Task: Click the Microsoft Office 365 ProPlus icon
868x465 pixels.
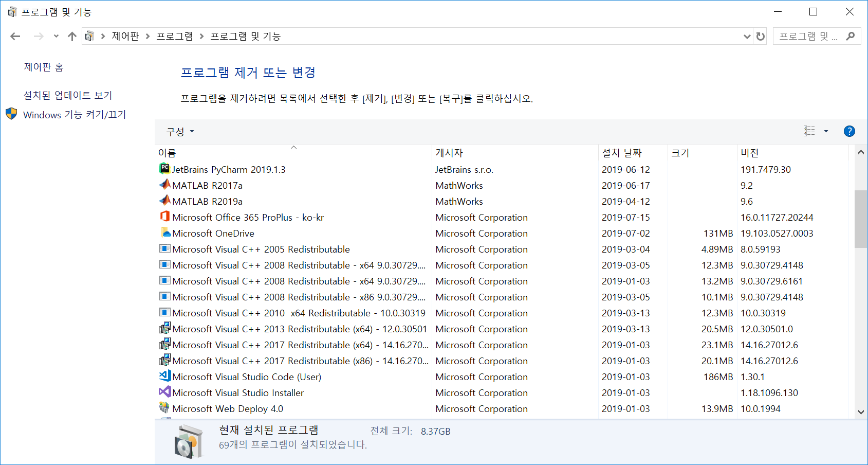Action: click(164, 217)
